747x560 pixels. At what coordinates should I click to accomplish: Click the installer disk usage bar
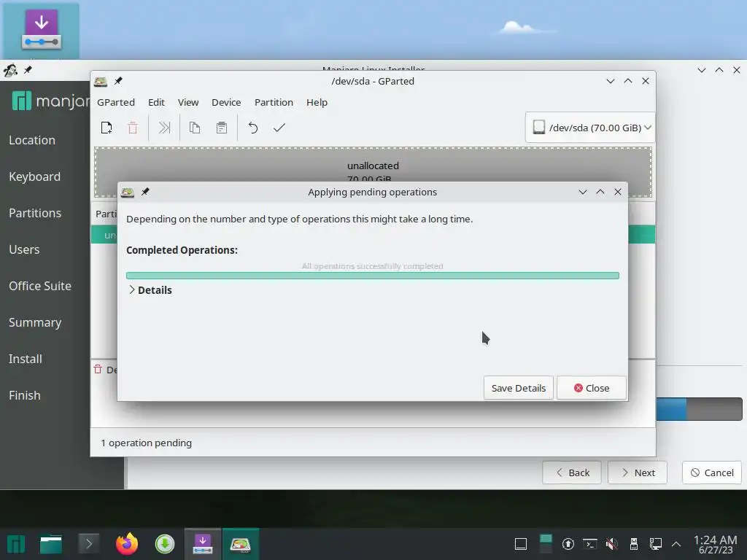click(x=699, y=409)
